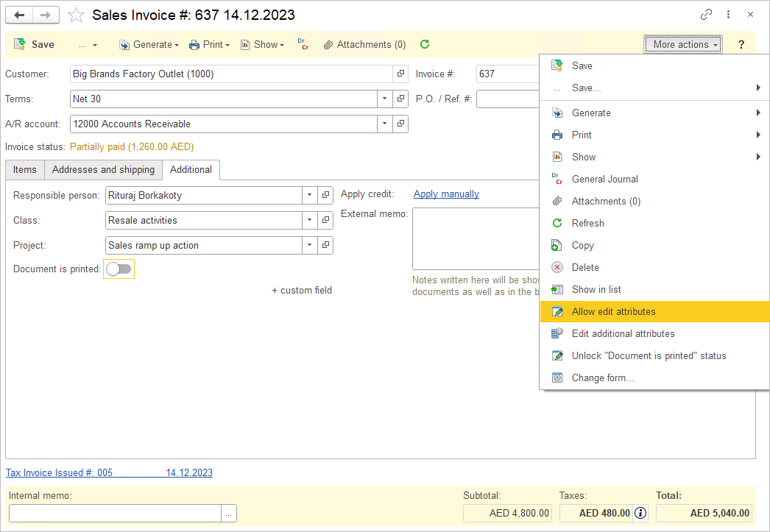Image resolution: width=770 pixels, height=532 pixels.
Task: Open help with the question mark icon
Action: (x=741, y=45)
